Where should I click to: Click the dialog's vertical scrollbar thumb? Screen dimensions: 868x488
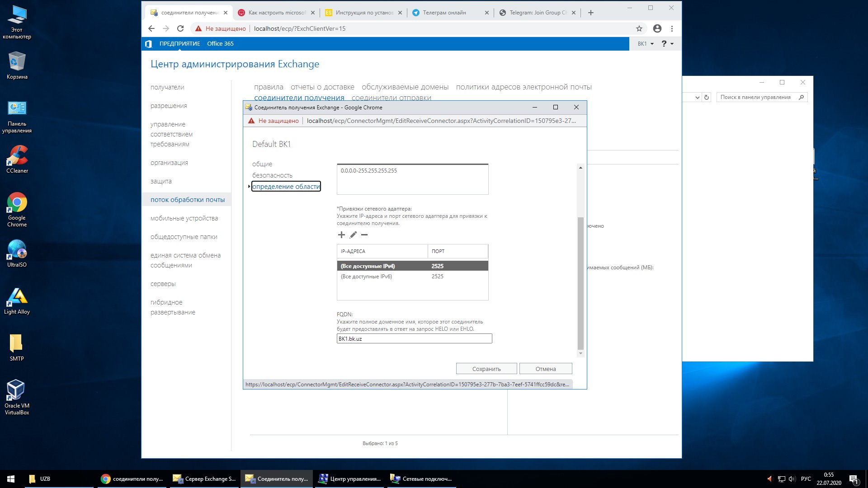click(x=580, y=283)
